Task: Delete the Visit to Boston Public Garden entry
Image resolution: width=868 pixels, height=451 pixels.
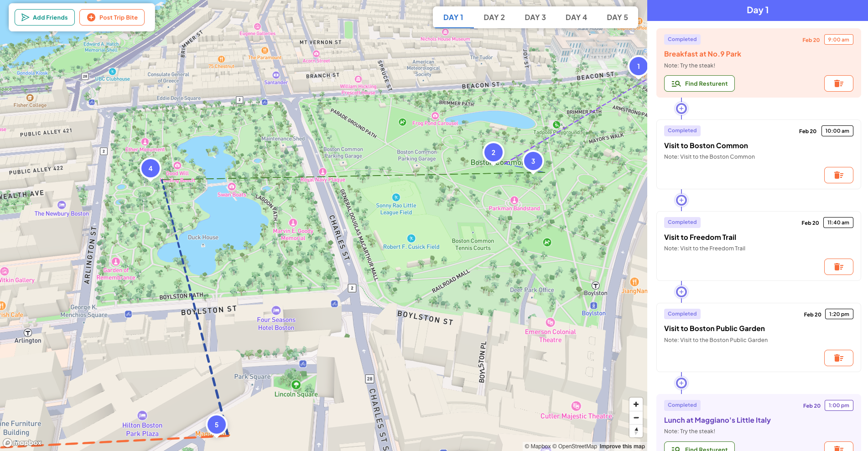Action: click(838, 358)
